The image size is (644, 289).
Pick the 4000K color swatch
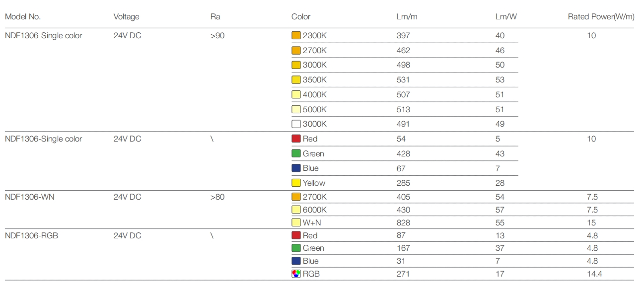(x=296, y=95)
